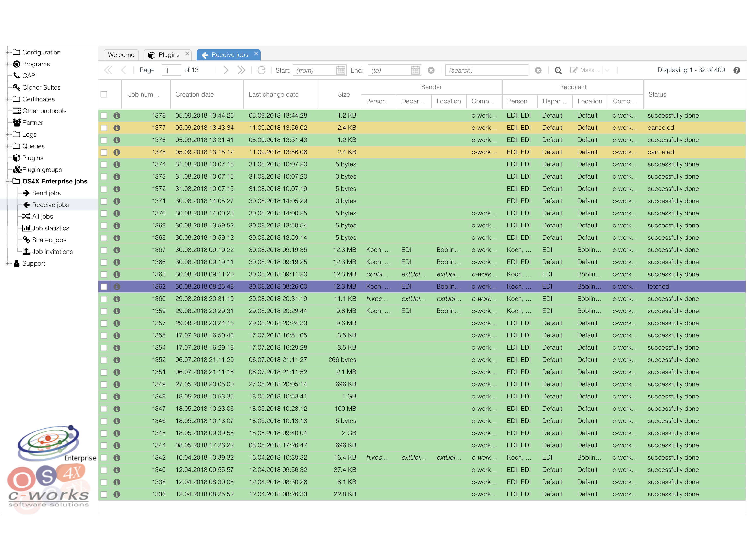This screenshot has height=560, width=747.
Task: Sort by Size column header
Action: [339, 95]
